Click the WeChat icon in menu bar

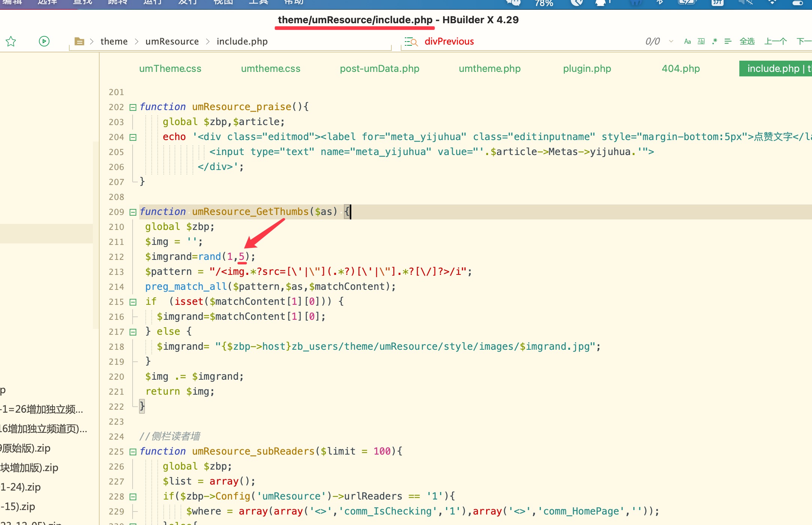click(x=513, y=3)
